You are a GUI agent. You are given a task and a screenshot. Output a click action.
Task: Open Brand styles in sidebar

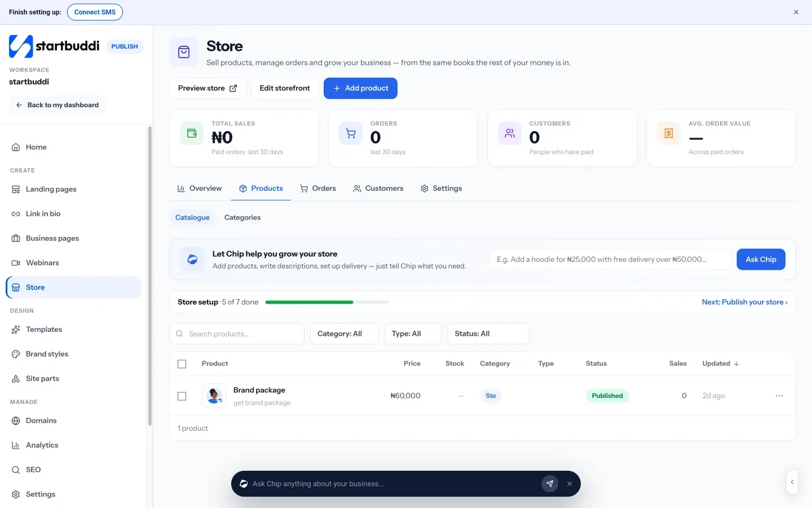pyautogui.click(x=73, y=354)
